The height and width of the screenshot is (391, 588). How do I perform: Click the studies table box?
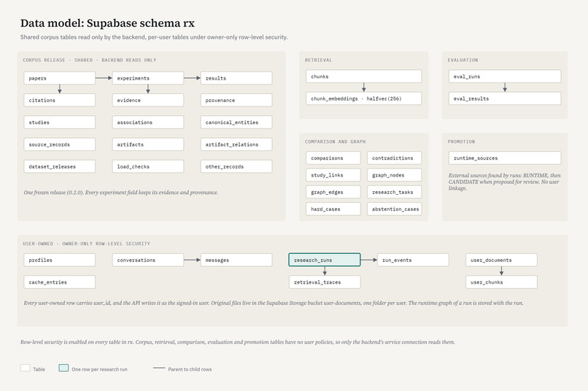click(x=60, y=123)
